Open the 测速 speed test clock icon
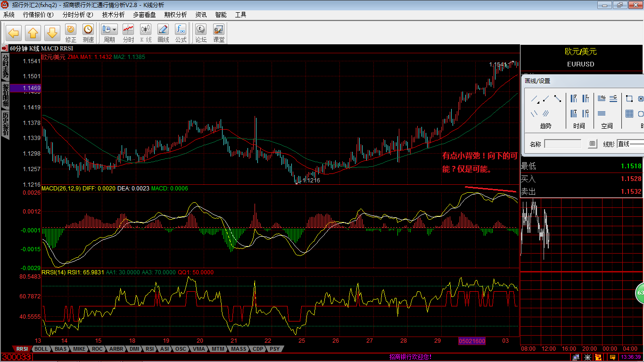Screen dimensions: 644x362 click(88, 33)
